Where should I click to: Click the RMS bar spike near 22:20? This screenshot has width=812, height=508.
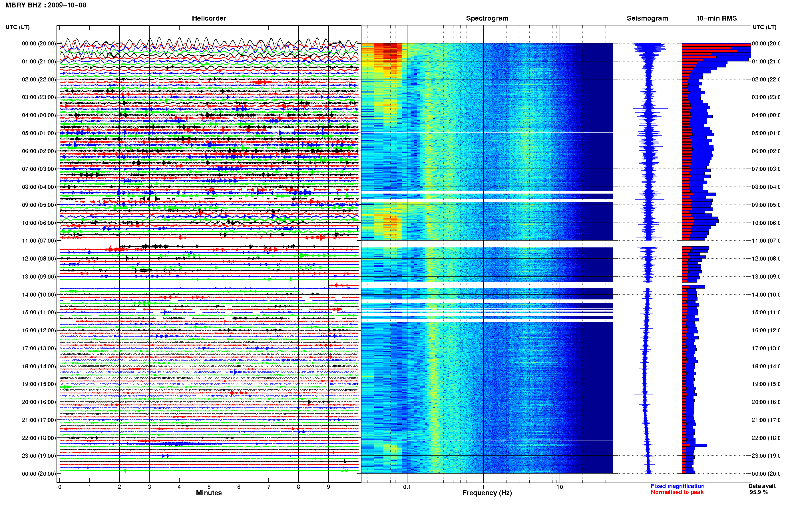(x=694, y=445)
